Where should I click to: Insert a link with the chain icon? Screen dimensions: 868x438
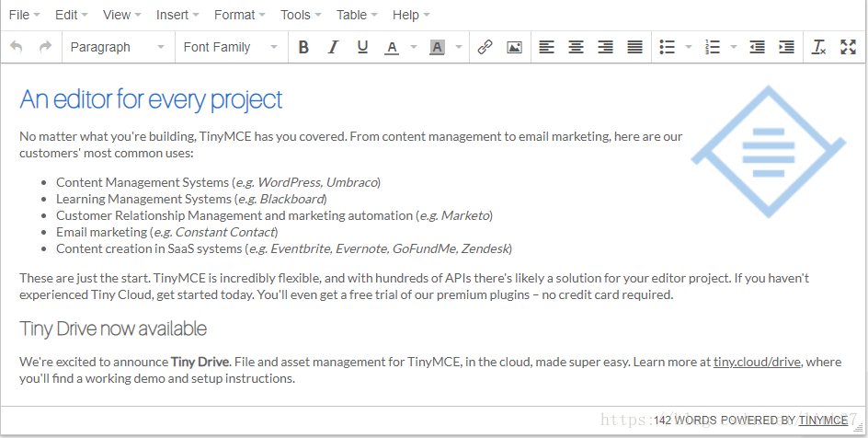485,47
